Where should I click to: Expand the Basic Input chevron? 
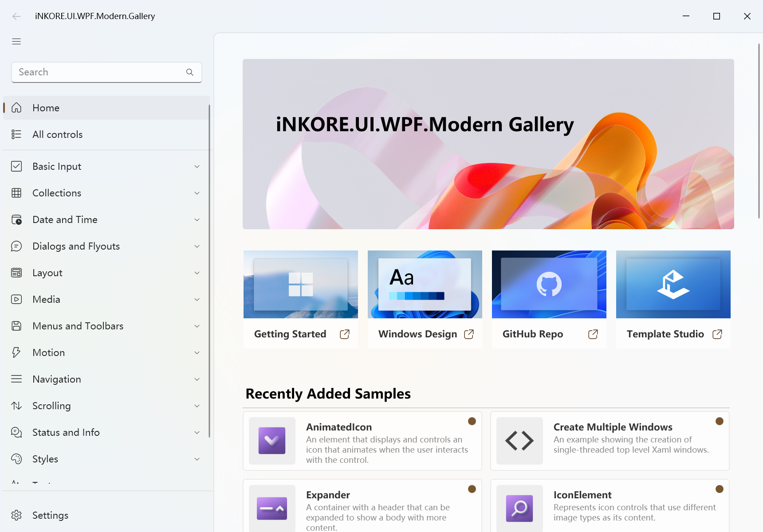point(197,167)
